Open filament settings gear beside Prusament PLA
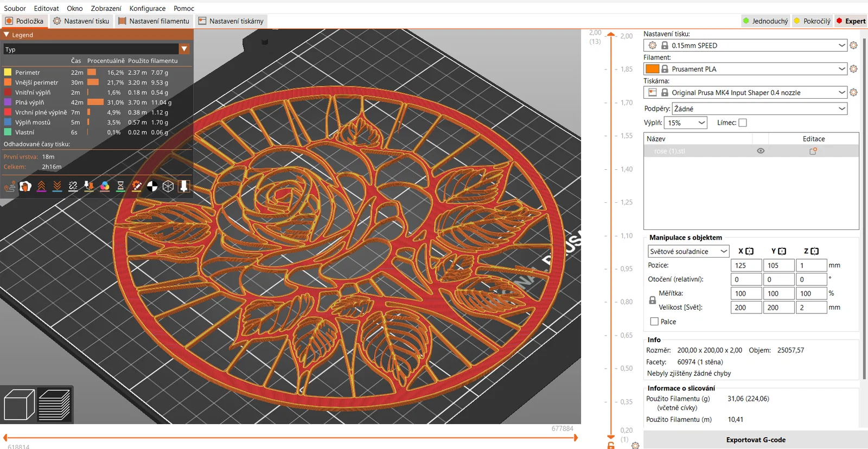868x449 pixels. [853, 69]
